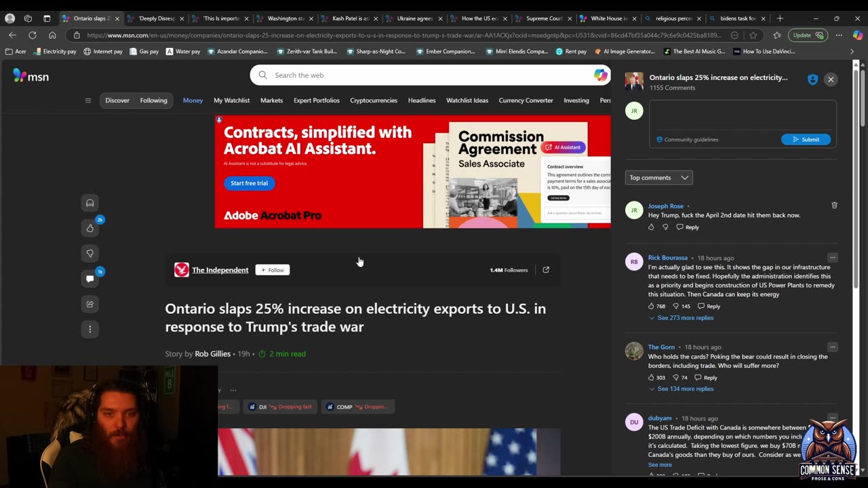The height and width of the screenshot is (488, 868).
Task: Share the article icon in sidebar
Action: 90,304
